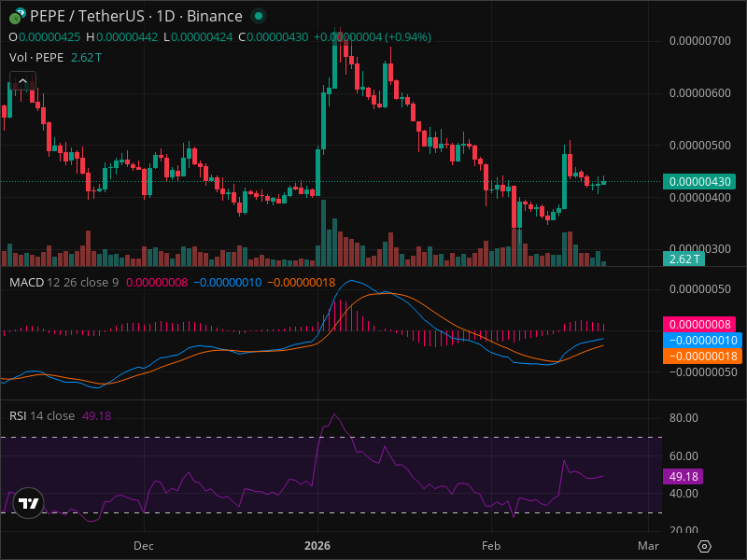
Task: Click the Vol legend value 2.62 T
Action: 86,58
